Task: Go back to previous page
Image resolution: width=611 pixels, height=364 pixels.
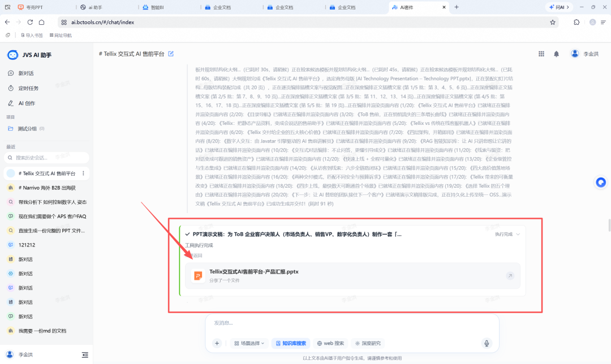Action: 7,22
